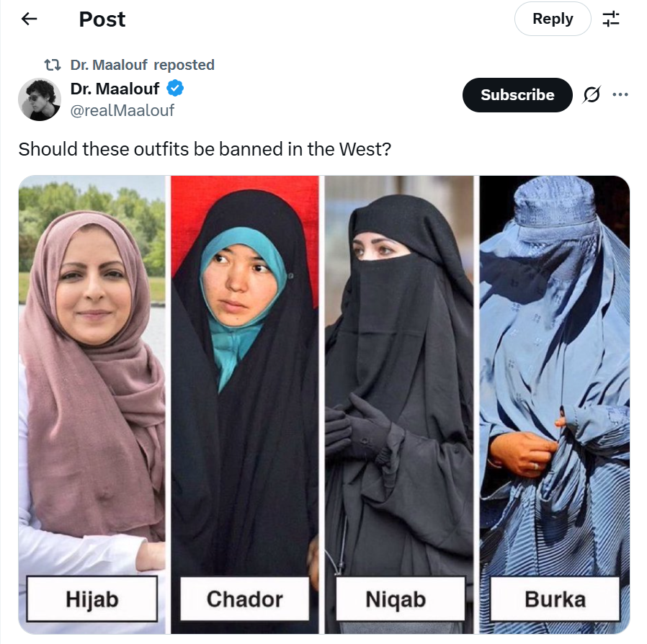The width and height of the screenshot is (647, 644).
Task: Click the repost arrows icon
Action: click(53, 65)
